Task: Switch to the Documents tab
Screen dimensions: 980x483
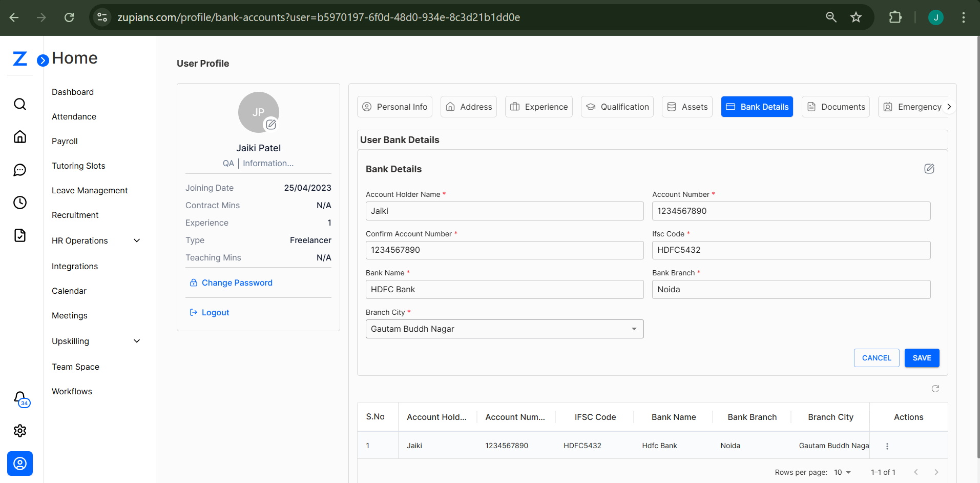Action: click(x=836, y=107)
